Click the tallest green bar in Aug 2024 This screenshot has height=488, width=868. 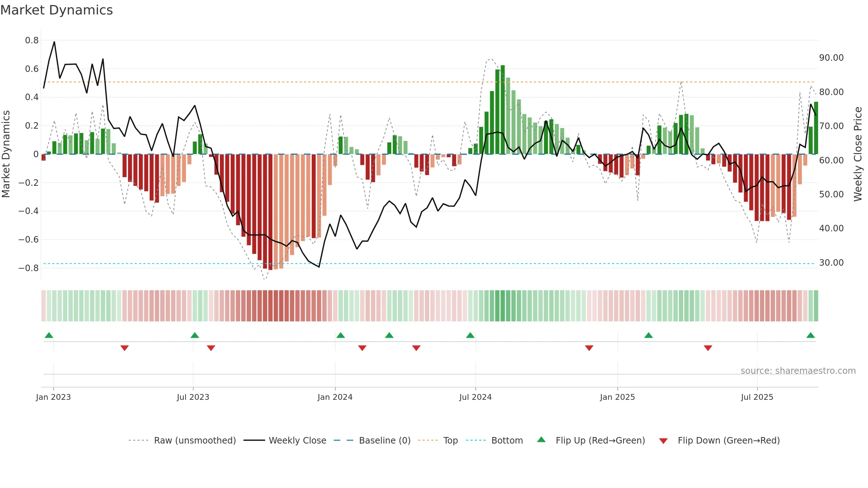pyautogui.click(x=503, y=110)
